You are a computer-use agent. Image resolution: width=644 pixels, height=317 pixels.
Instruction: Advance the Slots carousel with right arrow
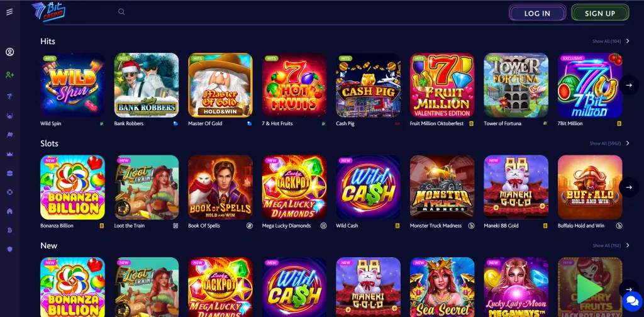point(629,187)
